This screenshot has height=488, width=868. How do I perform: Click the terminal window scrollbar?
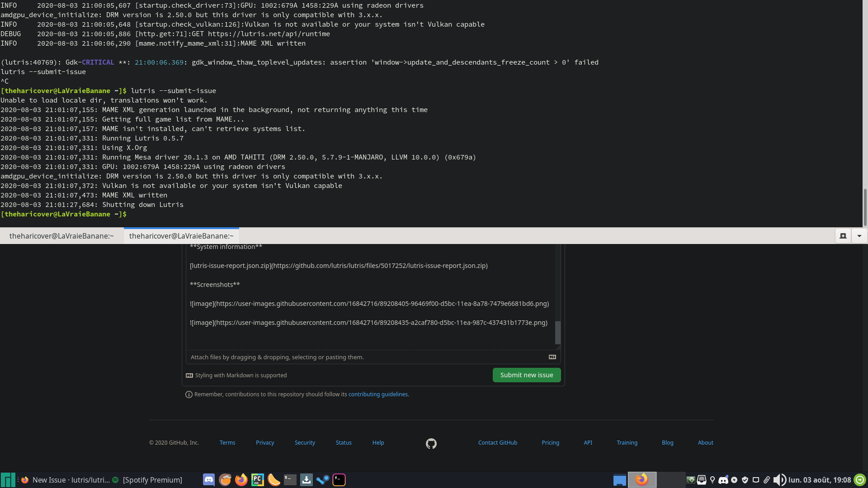(x=865, y=207)
